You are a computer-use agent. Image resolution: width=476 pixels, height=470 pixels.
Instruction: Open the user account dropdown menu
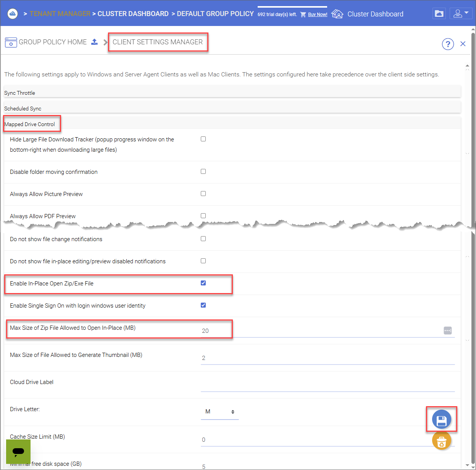461,14
